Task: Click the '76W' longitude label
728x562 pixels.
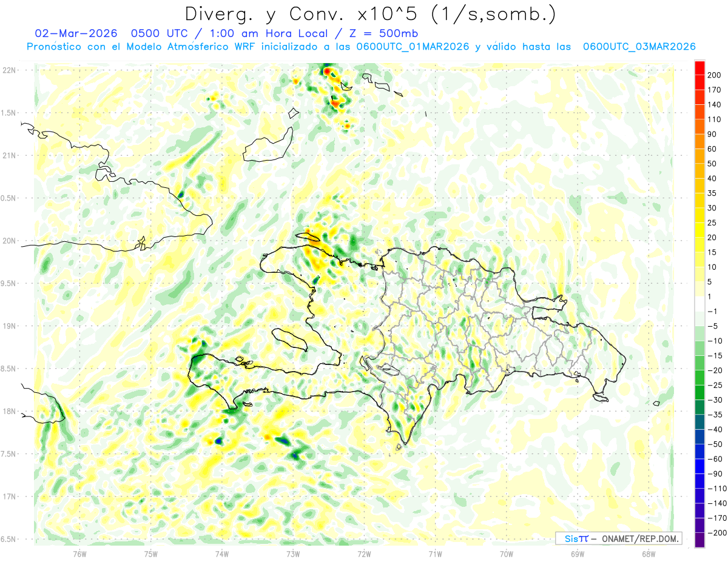Action: click(x=80, y=553)
